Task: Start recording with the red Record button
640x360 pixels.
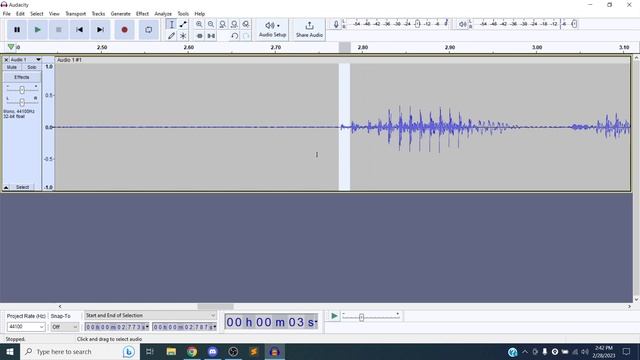Action: pyautogui.click(x=124, y=30)
